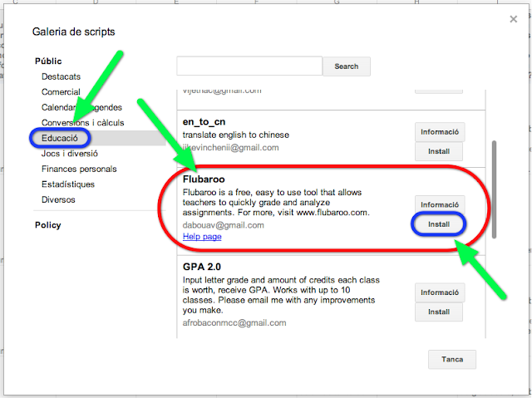Click the Search button

pos(347,66)
